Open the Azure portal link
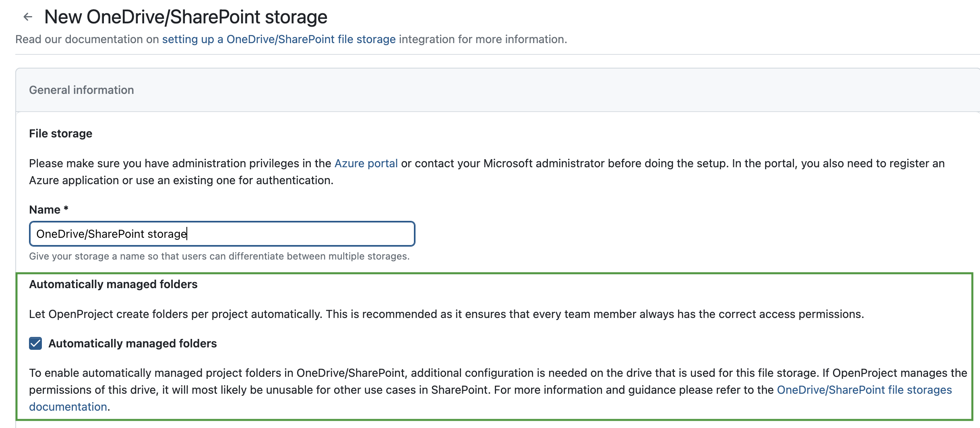 coord(365,164)
